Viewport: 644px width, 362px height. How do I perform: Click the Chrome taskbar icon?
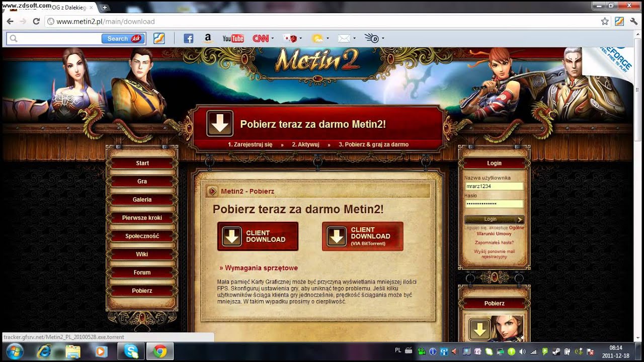tap(160, 351)
